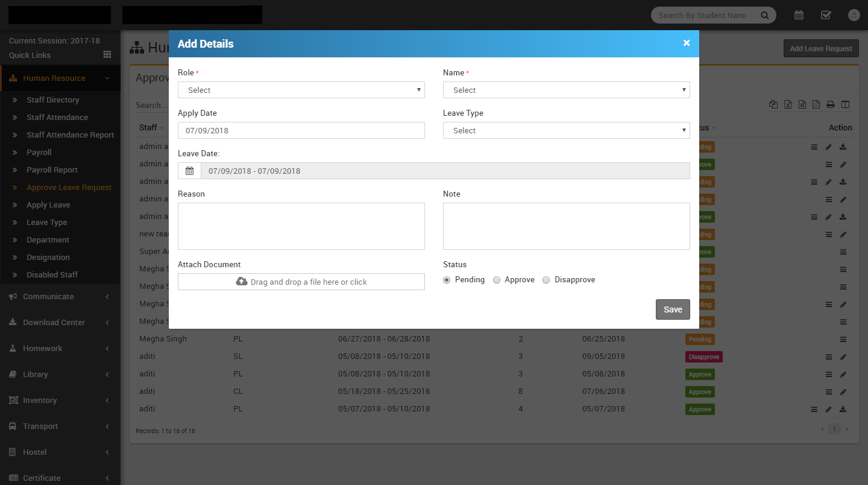868x485 pixels.
Task: Open the Quick Links grid icon
Action: (107, 54)
